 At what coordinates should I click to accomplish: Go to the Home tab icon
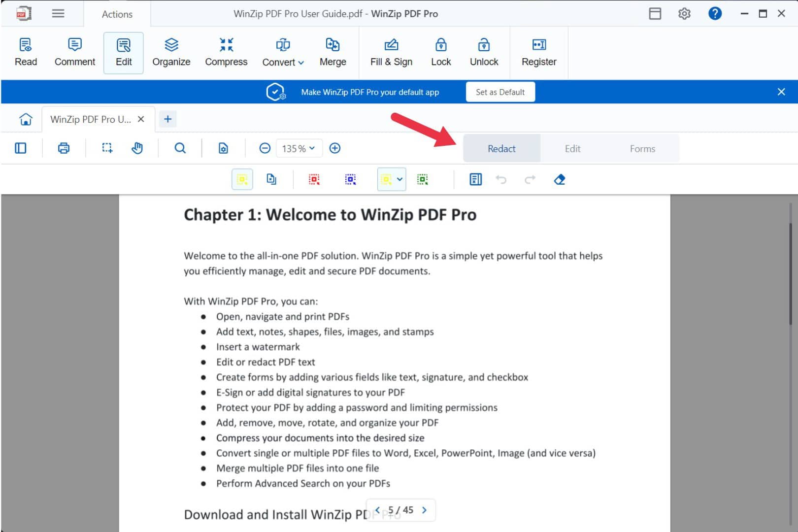tap(26, 119)
